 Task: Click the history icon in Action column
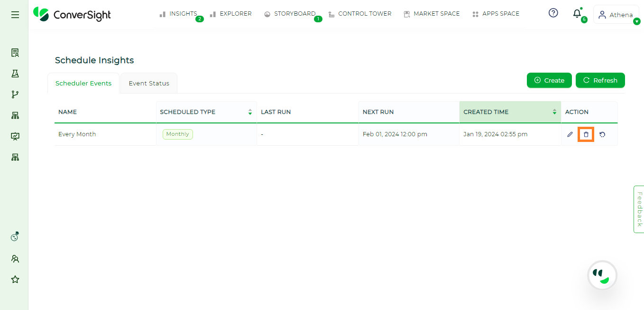602,134
